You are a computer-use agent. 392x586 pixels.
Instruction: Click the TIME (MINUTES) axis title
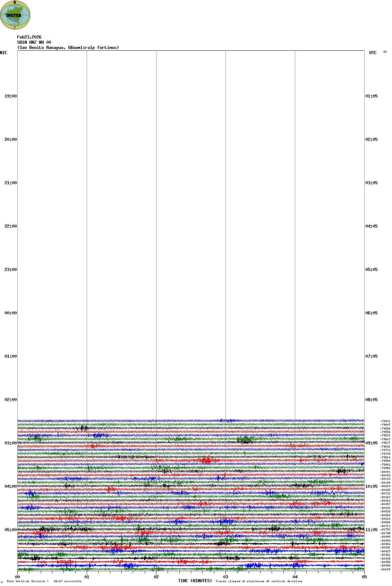click(195, 581)
